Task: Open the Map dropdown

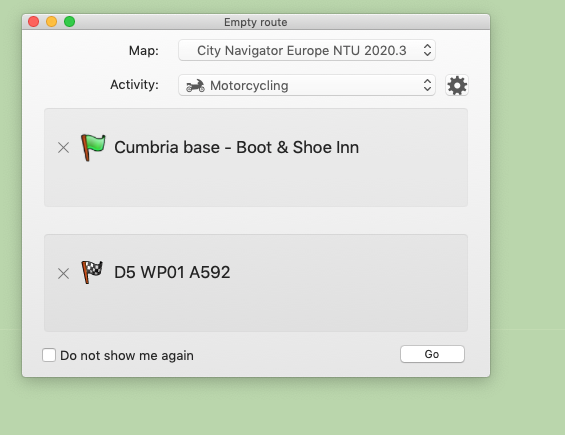Action: 307,50
